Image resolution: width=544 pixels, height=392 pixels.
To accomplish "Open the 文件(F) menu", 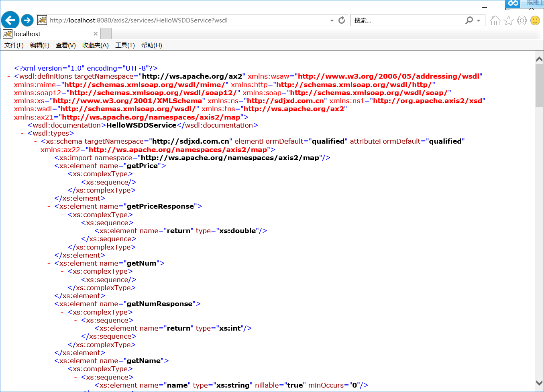I will (14, 45).
